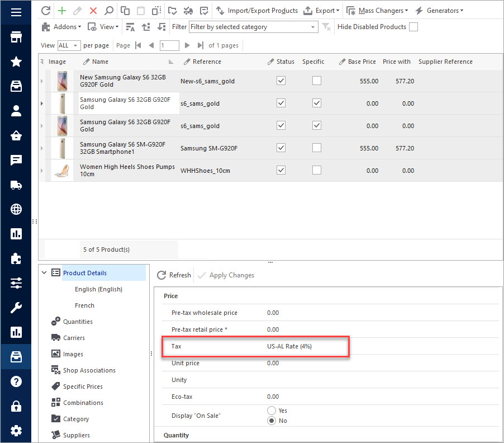Delete product using red X icon
Viewport: 504px width, 443px height.
[93, 11]
